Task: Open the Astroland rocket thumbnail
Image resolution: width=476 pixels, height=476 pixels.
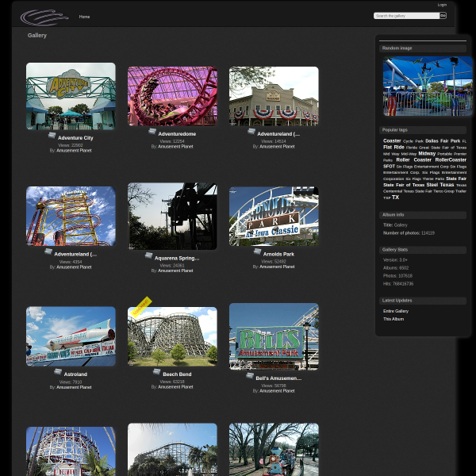Action: pos(71,336)
